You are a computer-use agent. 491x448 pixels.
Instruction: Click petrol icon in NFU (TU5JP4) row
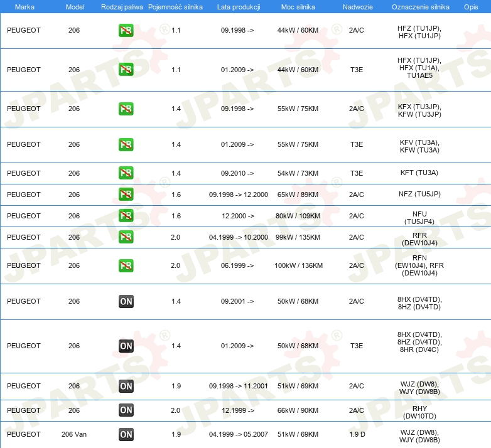click(x=126, y=216)
